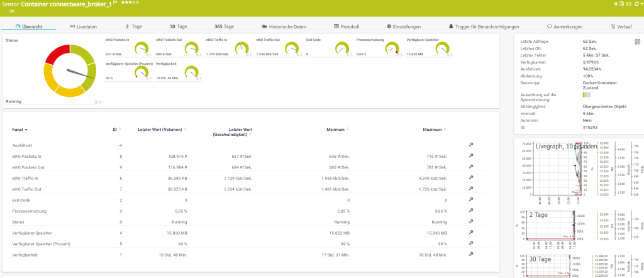Click the eth0 Traffic In gauge
The image size is (644, 278).
click(240, 48)
